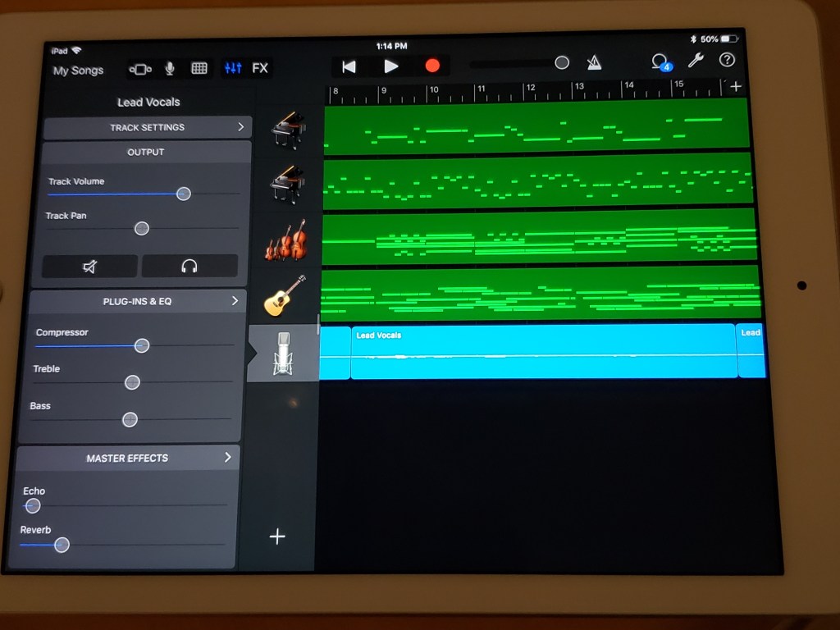Expand Plug-ins & EQ section

(x=137, y=301)
